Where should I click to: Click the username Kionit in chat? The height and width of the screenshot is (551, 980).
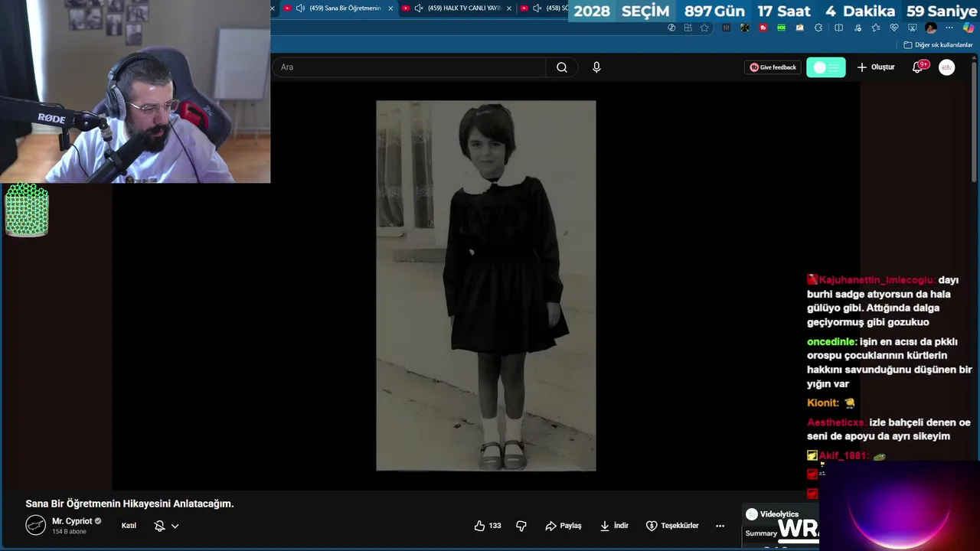coord(823,403)
